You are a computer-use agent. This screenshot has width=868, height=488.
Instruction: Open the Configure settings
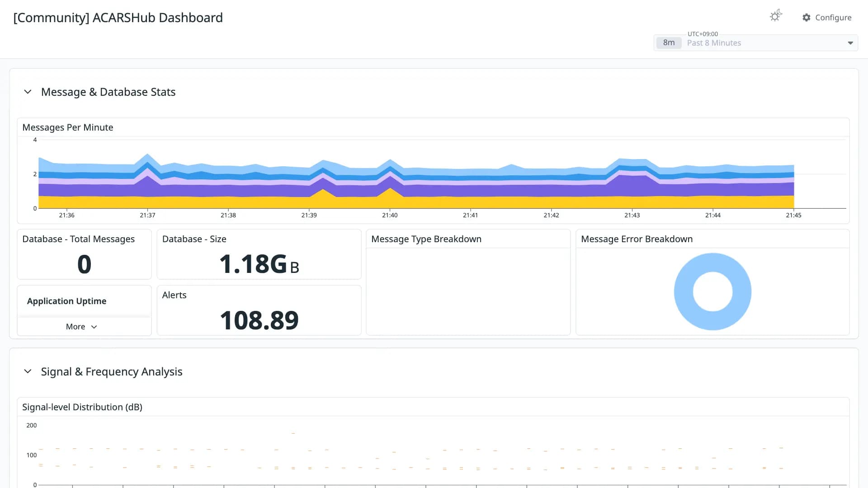827,18
